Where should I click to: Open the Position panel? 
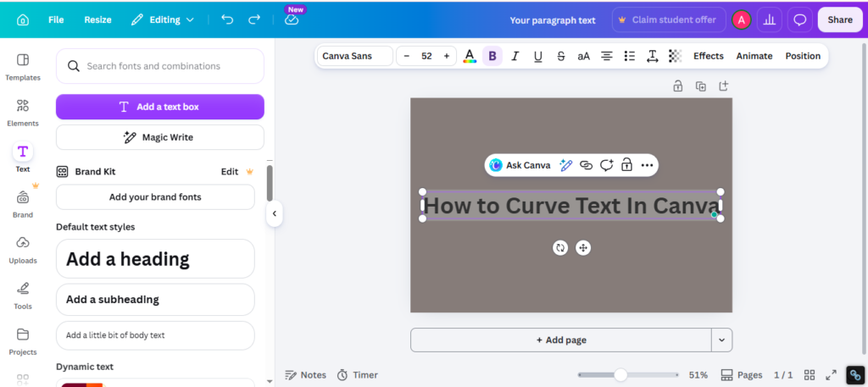coord(803,56)
